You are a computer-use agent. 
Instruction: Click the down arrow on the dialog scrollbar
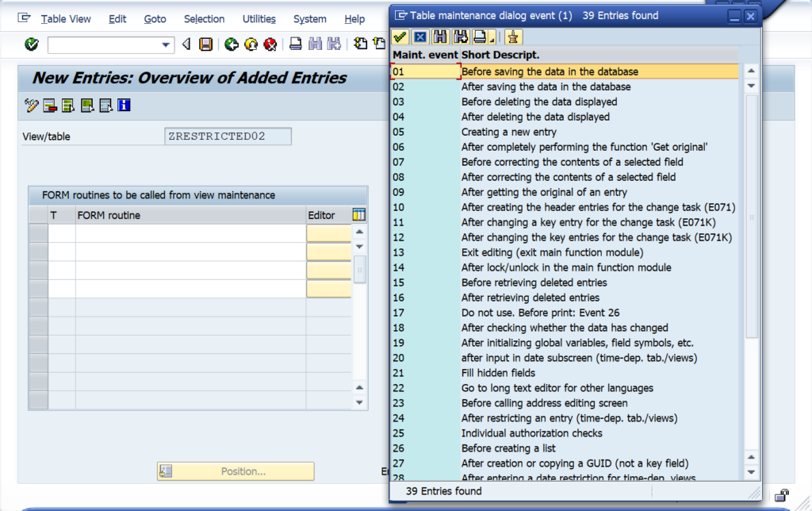[x=752, y=86]
